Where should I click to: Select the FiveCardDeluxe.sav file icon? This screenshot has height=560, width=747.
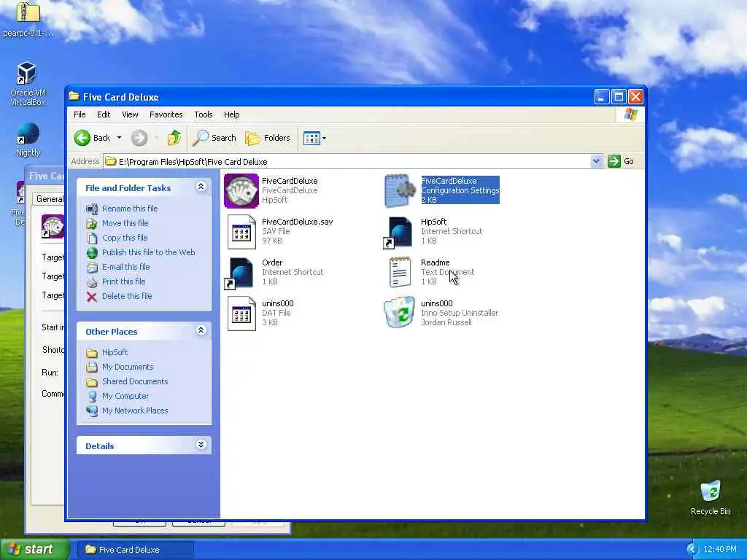[x=241, y=232]
